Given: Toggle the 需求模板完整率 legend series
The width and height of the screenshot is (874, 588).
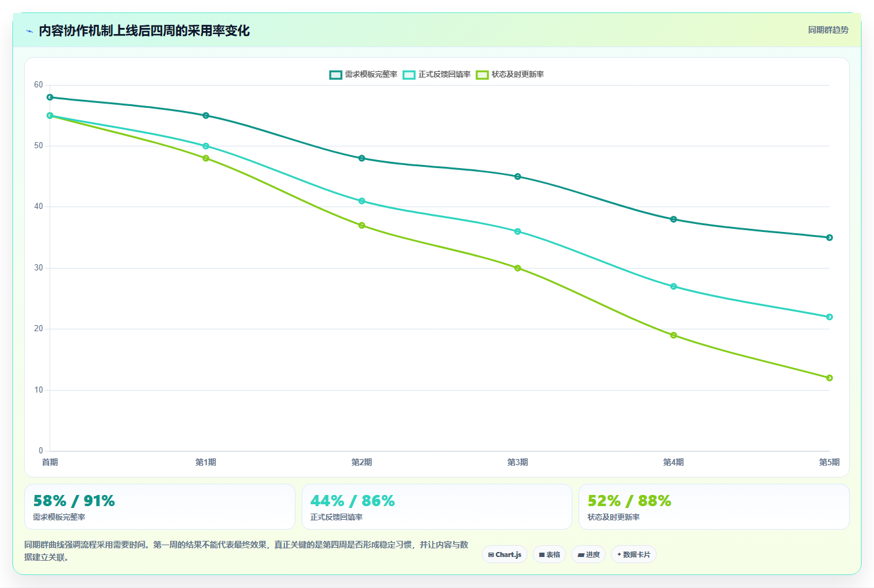Looking at the screenshot, I should (363, 74).
